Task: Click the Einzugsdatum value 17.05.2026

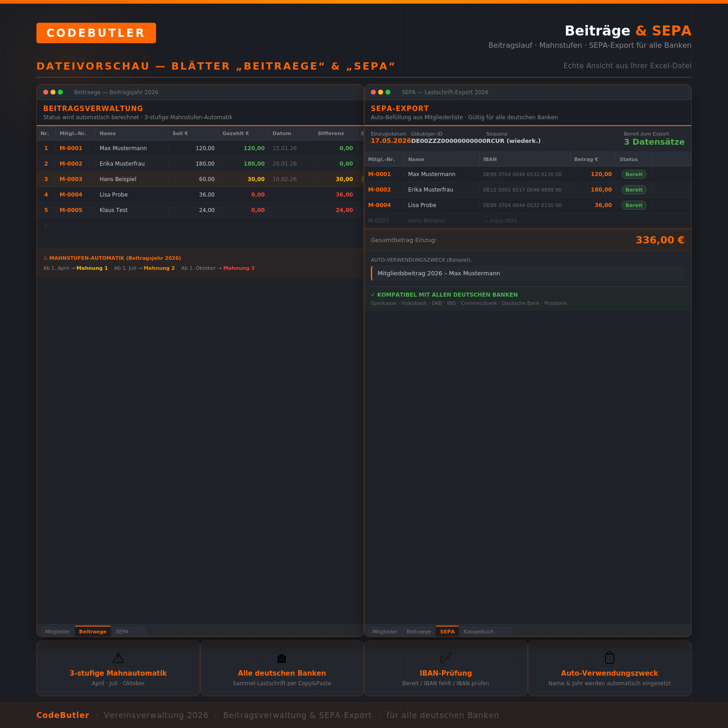Action: pos(391,141)
